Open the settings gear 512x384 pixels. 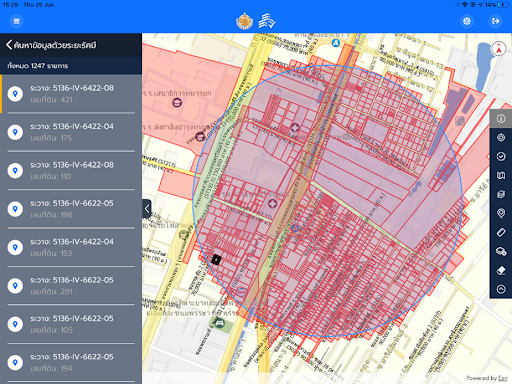tap(467, 21)
